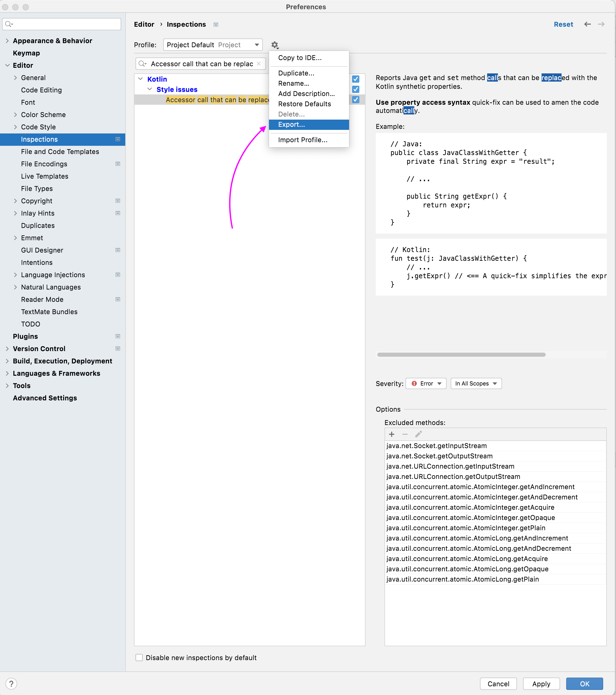Click the Reset link
Screen dimensions: 616x695
(x=563, y=24)
